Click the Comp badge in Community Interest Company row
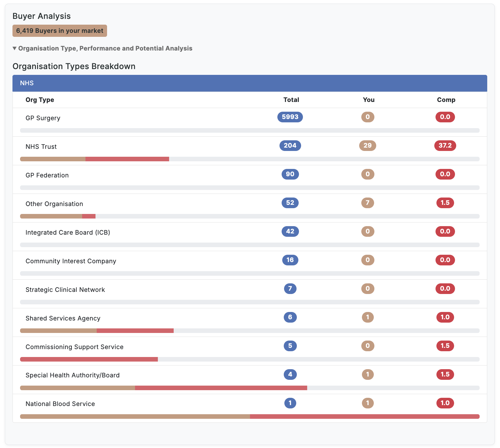Image resolution: width=500 pixels, height=448 pixels. 445,260
